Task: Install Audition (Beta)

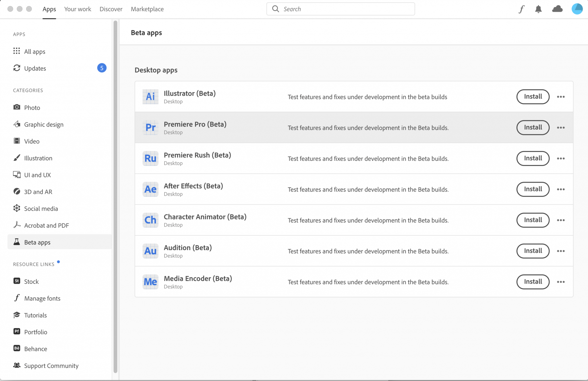Action: click(533, 251)
